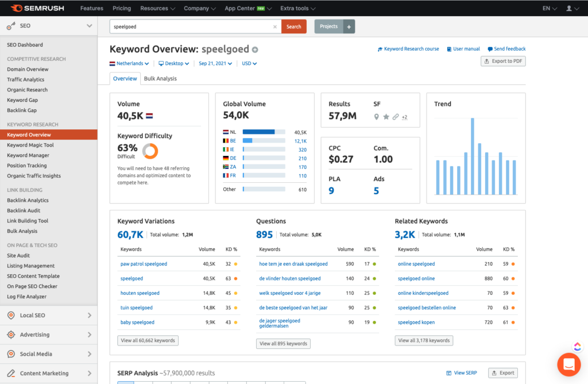
Task: Click the Content Marketing pencil icon
Action: tap(11, 373)
